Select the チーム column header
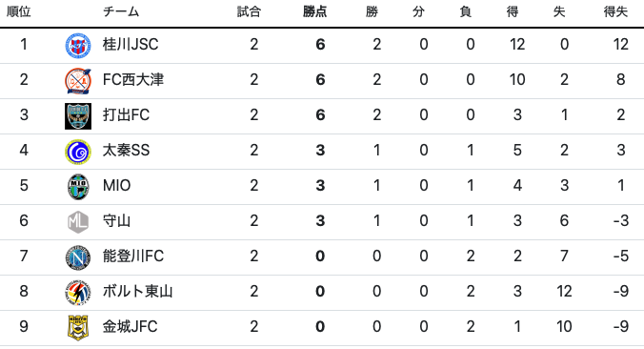 pyautogui.click(x=121, y=12)
